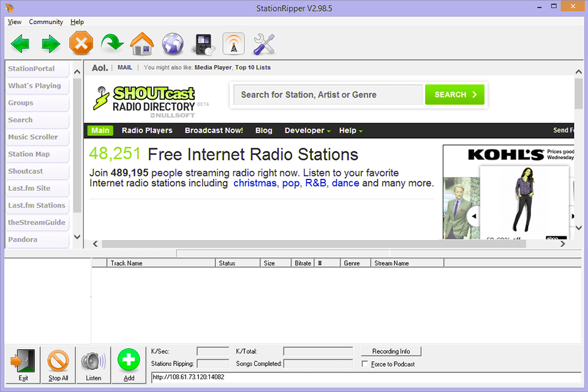588x392 pixels.
Task: Open Pandora in the sidebar
Action: [x=37, y=239]
